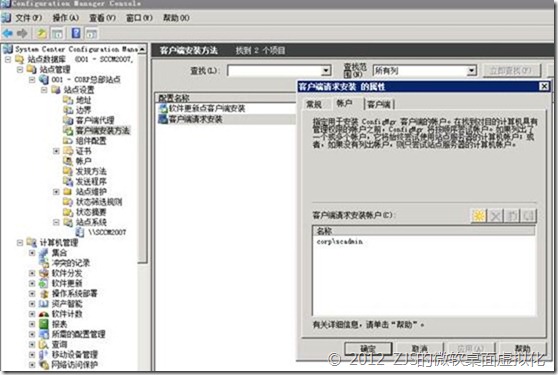The image size is (558, 375).
Task: Switch to the 客户端 tab
Action: 379,104
